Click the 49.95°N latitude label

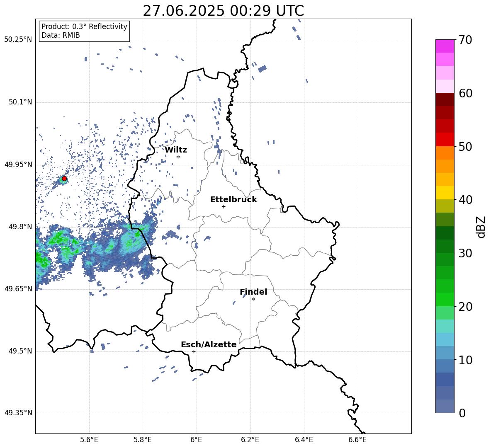coord(18,165)
